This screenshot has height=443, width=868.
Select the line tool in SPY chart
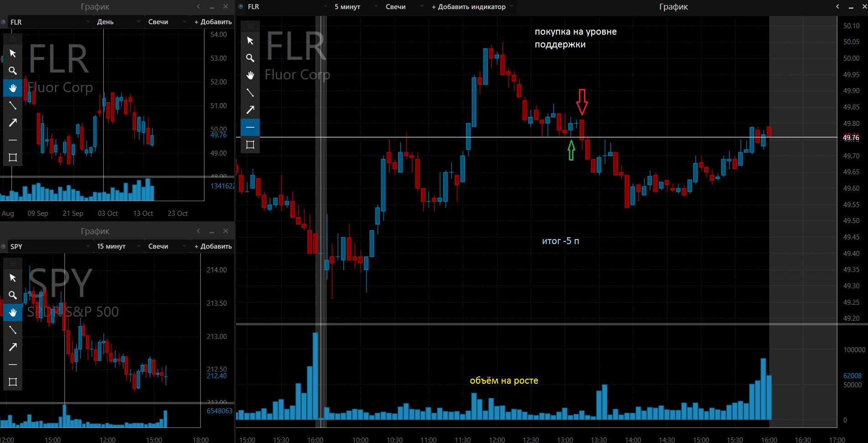coord(13,330)
